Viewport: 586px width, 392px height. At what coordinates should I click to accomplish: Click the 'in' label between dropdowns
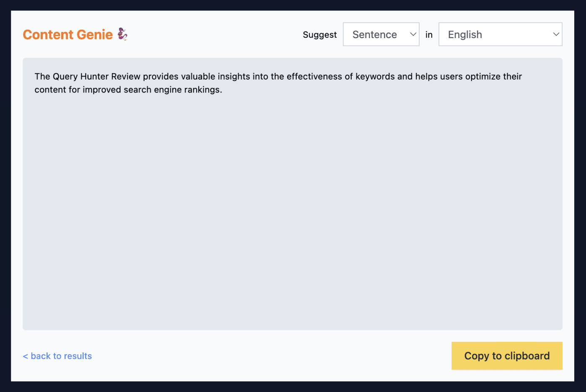coord(429,34)
